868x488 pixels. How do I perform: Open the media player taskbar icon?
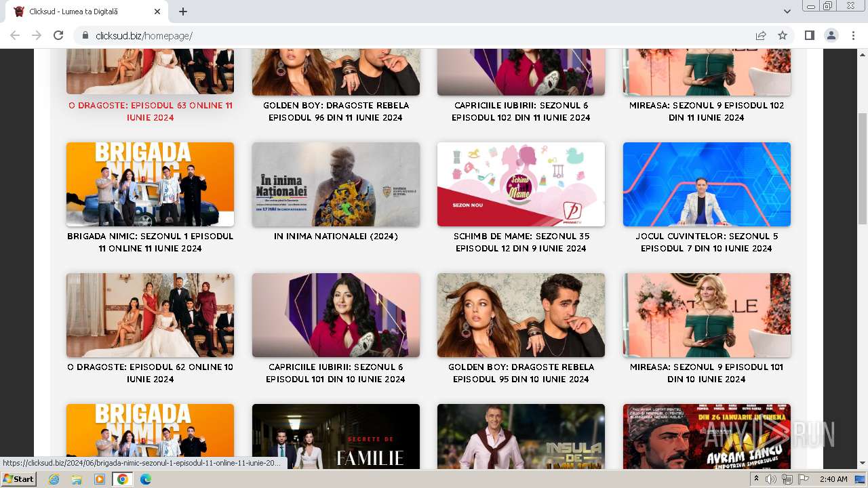click(x=100, y=479)
